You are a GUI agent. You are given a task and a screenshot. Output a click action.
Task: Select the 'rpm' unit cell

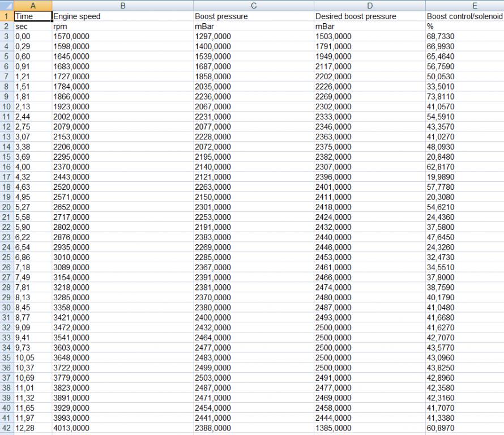(122, 27)
